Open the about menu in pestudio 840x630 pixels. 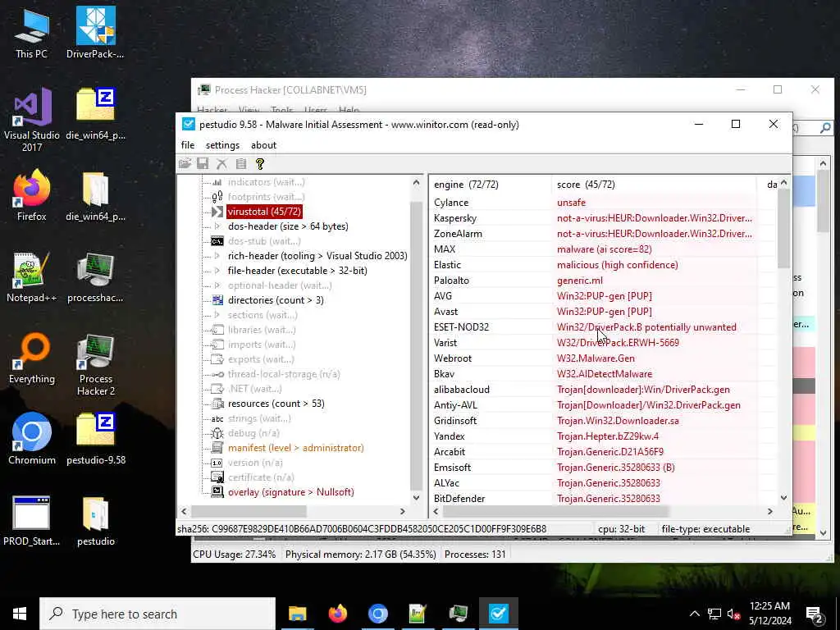263,145
